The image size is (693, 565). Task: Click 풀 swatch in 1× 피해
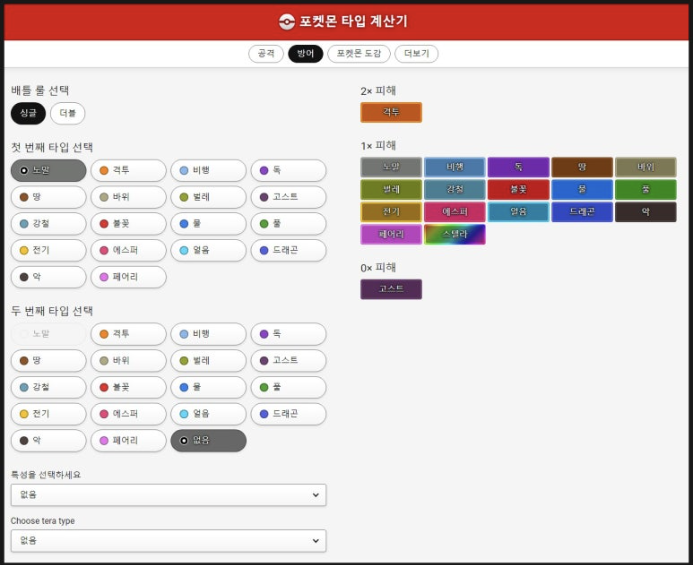click(x=646, y=190)
